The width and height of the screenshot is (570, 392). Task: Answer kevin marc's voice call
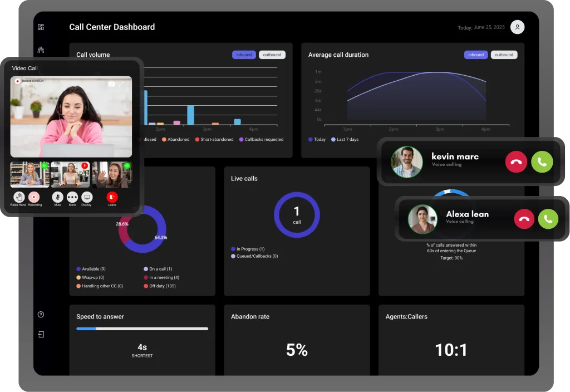click(542, 161)
